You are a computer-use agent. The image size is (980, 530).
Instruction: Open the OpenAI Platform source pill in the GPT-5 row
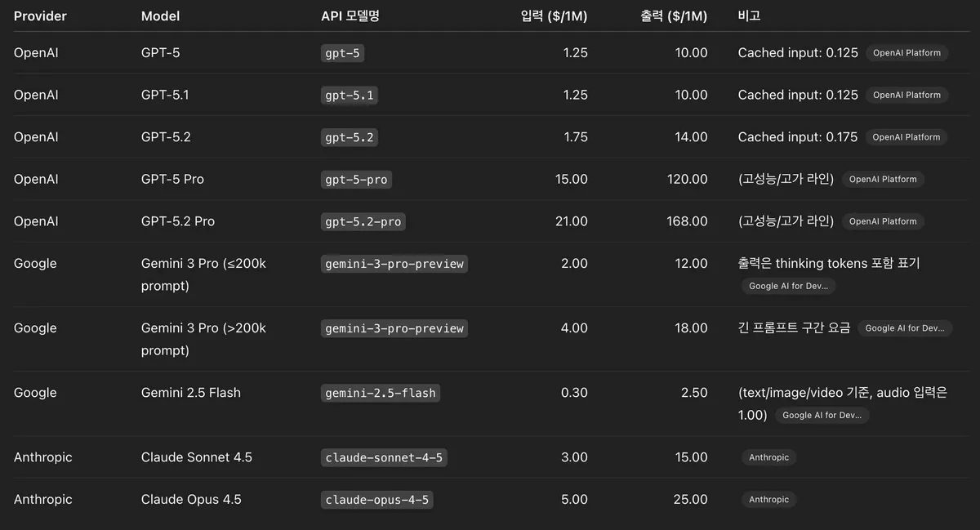[906, 52]
